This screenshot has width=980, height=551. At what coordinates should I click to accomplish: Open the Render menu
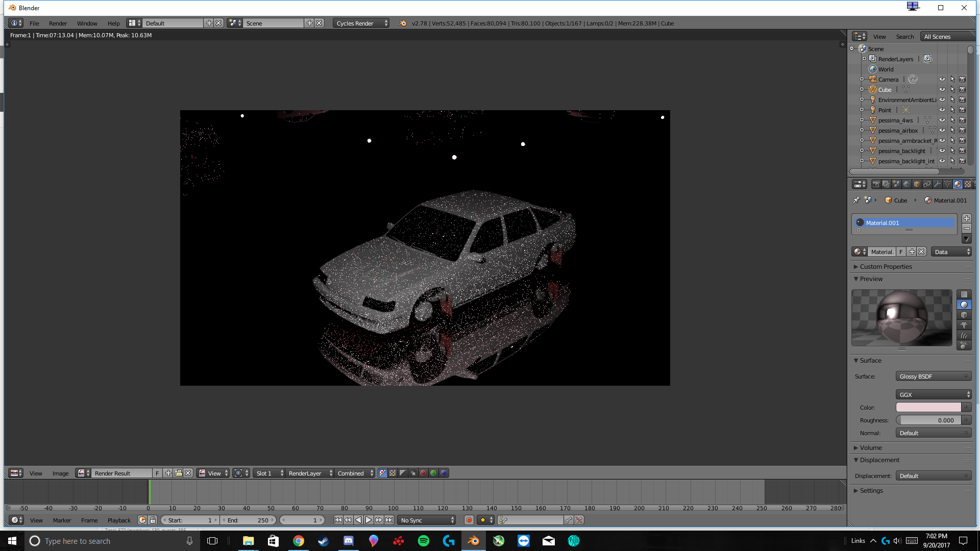(58, 23)
